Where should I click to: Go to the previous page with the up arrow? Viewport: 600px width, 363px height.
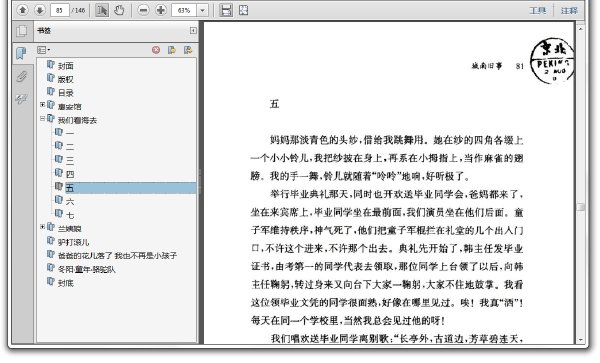(x=23, y=10)
